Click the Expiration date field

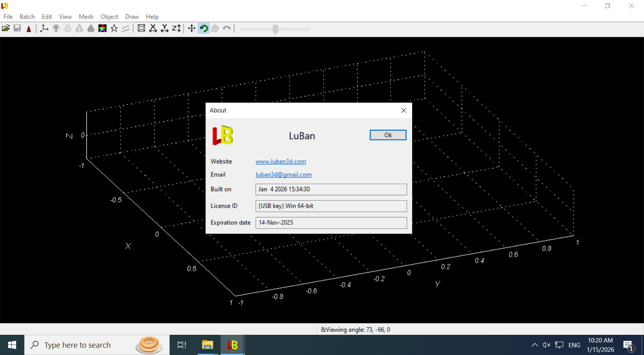tap(331, 222)
